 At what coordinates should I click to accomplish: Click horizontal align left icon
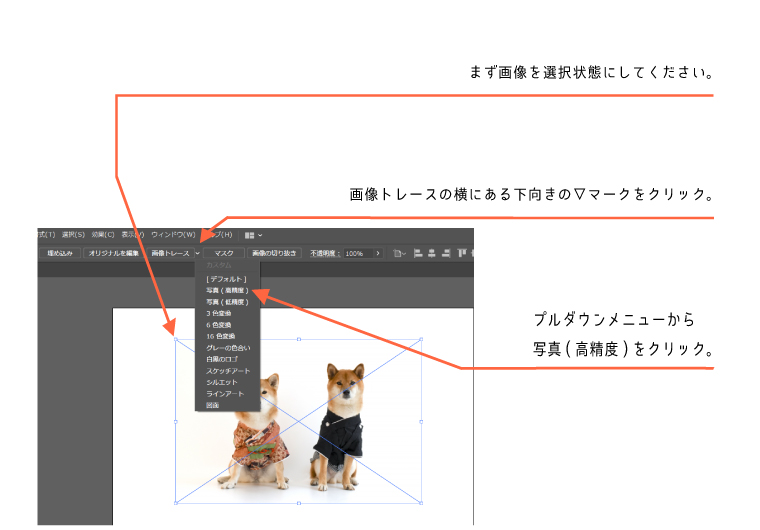(418, 253)
